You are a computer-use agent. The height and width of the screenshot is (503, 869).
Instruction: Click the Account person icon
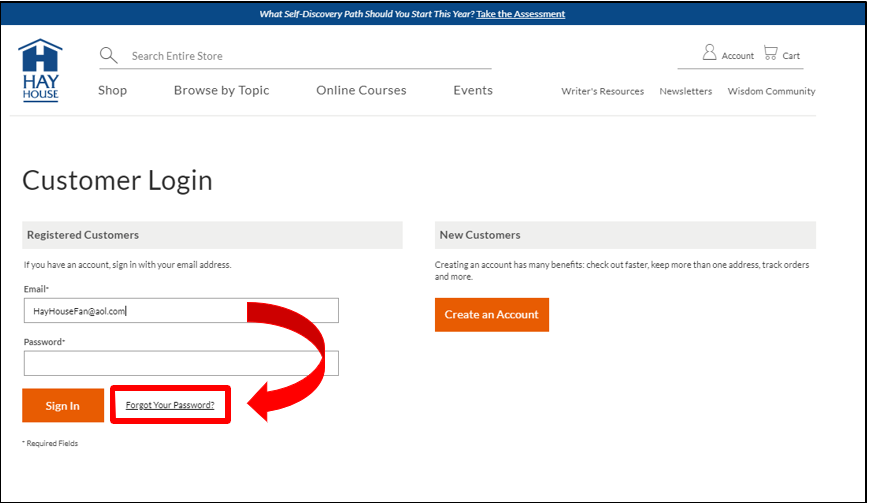709,53
